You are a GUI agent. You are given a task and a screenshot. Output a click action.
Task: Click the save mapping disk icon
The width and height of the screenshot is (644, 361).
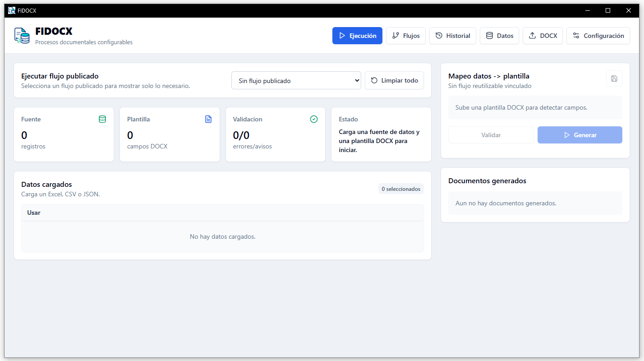[614, 79]
